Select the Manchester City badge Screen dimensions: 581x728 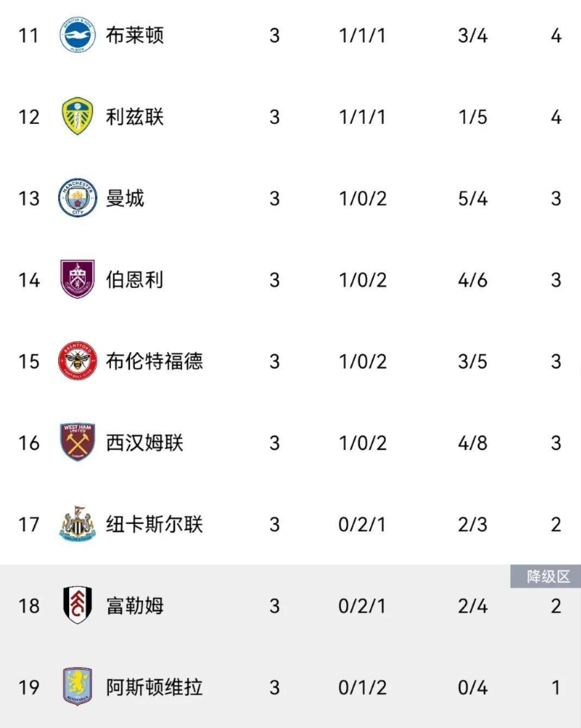click(x=78, y=198)
